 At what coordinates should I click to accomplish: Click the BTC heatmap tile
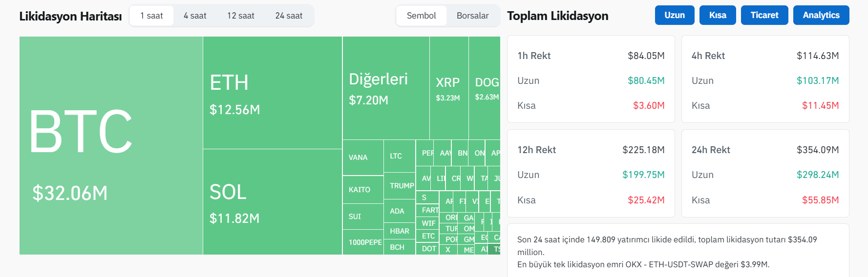(111, 145)
